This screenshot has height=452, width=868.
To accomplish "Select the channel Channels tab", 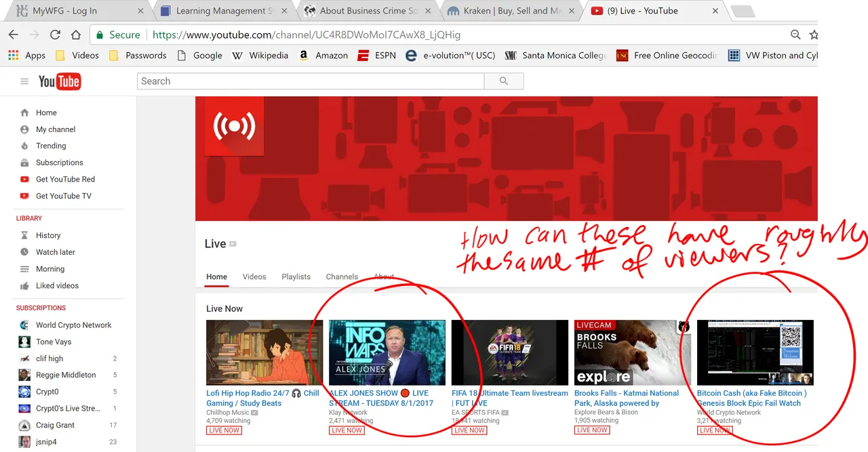I will tap(342, 276).
